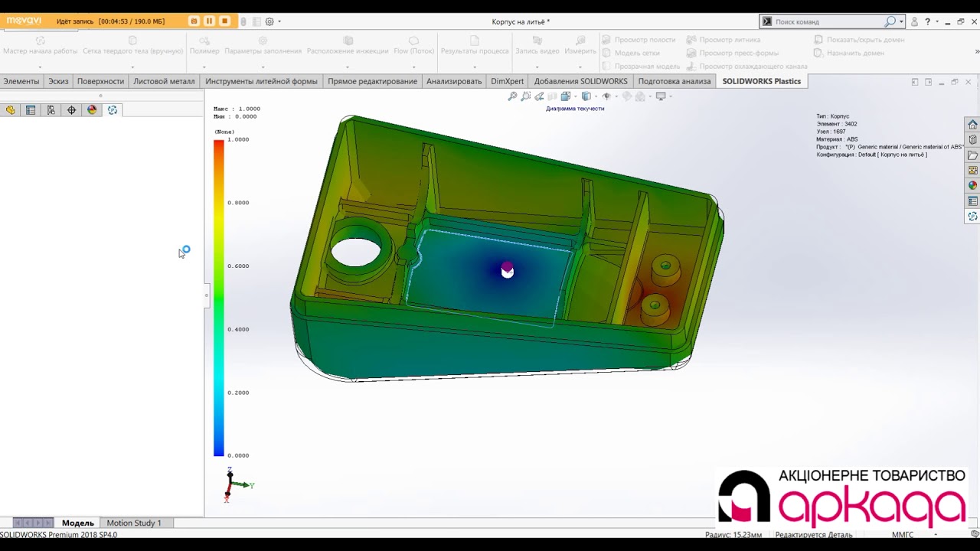The image size is (980, 551).
Task: Take a Movavi screenshot with camera button
Action: pyautogui.click(x=194, y=21)
